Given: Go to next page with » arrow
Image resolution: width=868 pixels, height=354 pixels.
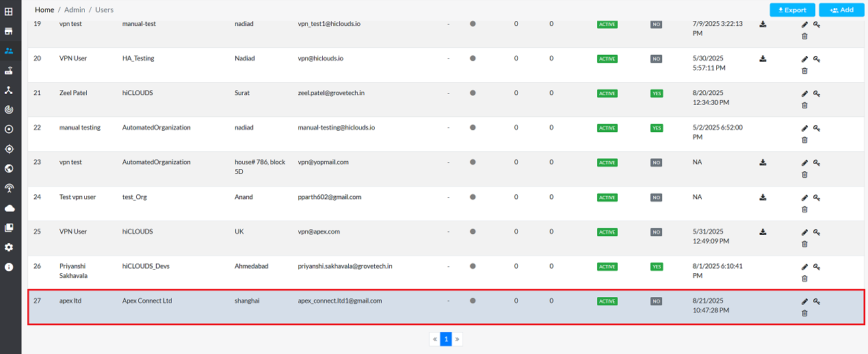Looking at the screenshot, I should click(457, 339).
